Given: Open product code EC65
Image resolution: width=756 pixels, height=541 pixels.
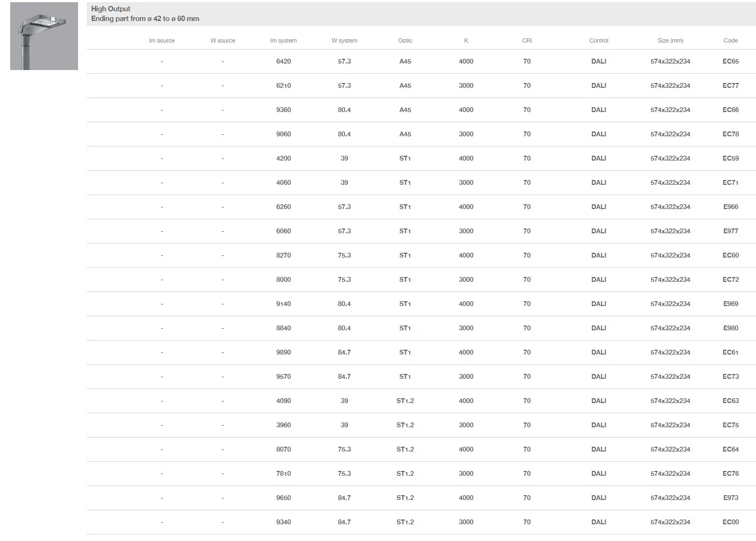Looking at the screenshot, I should [x=730, y=61].
